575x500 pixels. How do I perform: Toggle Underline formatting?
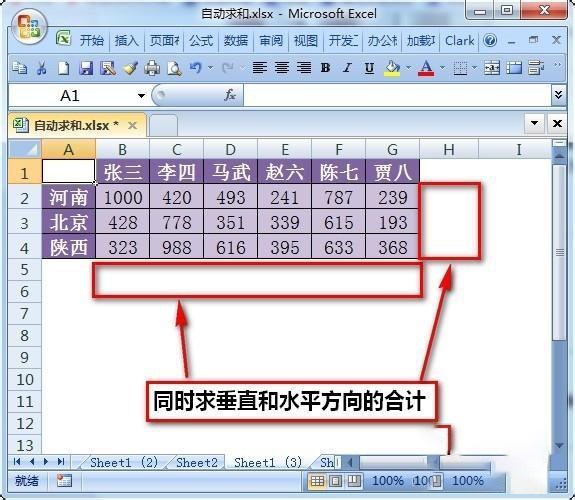(369, 68)
